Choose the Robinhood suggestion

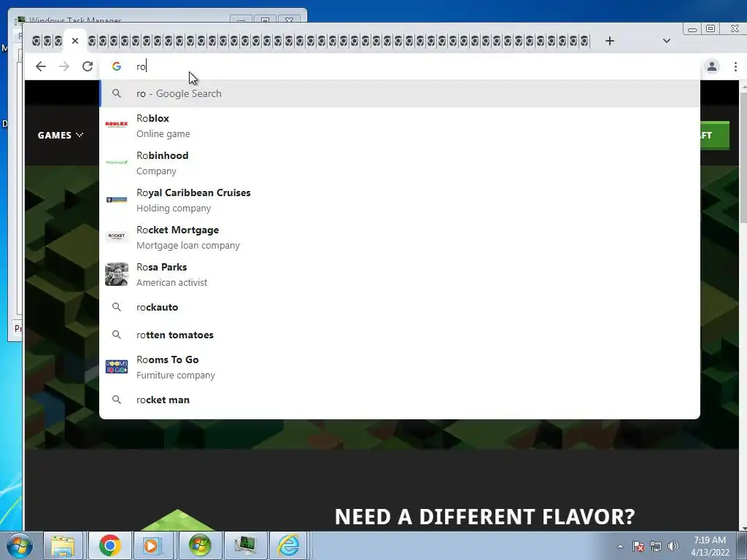[400, 163]
